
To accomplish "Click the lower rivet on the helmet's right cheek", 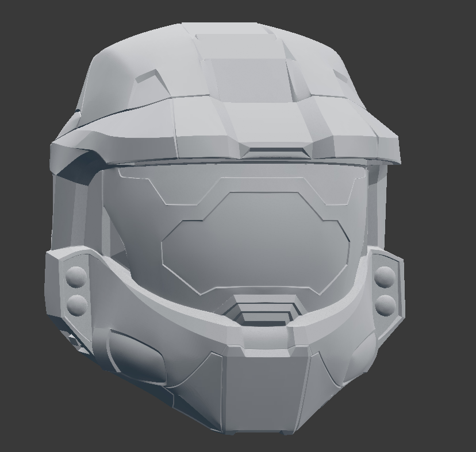I will click(x=386, y=305).
